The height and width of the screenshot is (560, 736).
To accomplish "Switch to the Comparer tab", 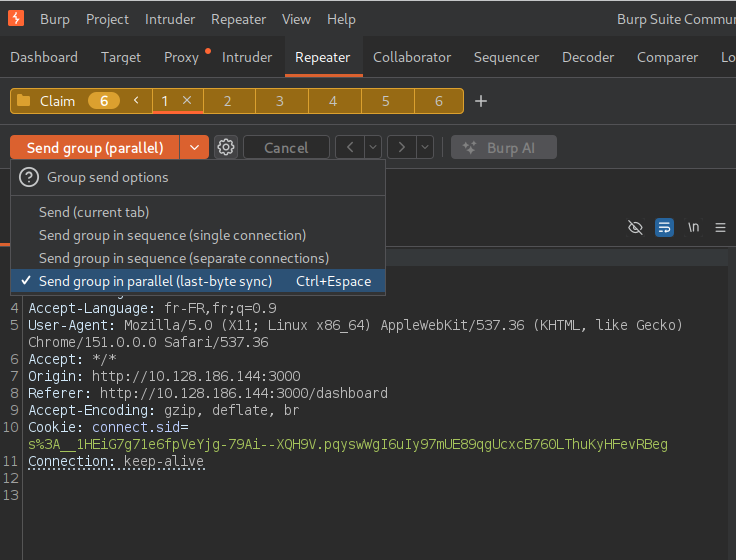I will (667, 57).
